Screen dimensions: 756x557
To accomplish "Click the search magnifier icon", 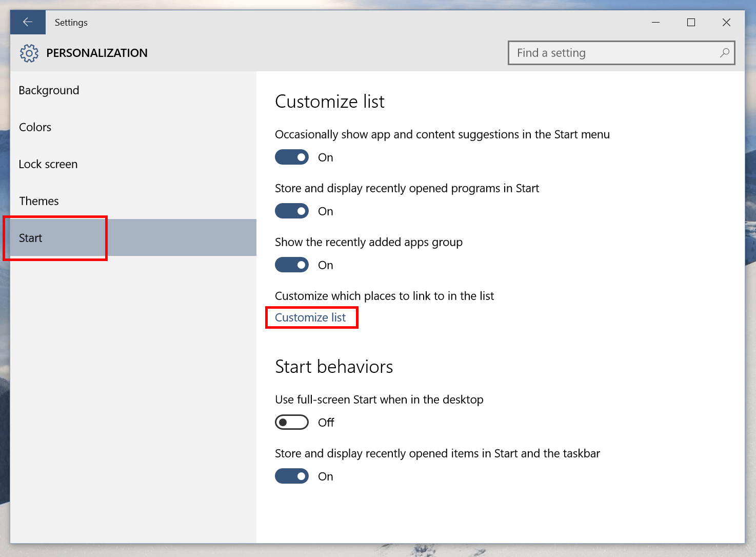I will pos(724,53).
